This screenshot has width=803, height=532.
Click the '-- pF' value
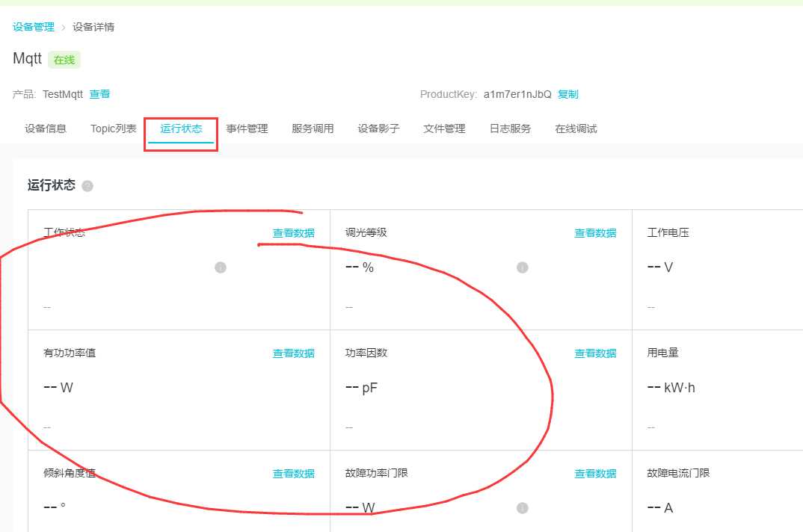tap(361, 388)
